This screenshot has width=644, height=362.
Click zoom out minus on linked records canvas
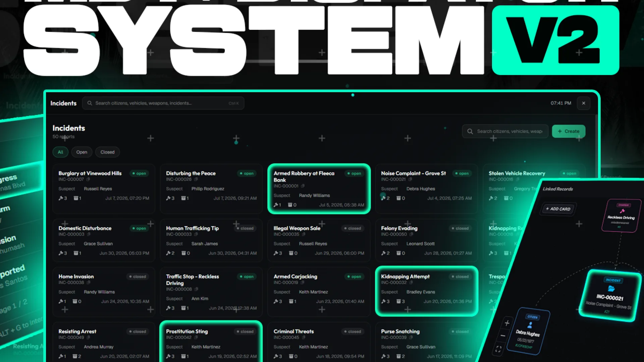click(x=502, y=336)
